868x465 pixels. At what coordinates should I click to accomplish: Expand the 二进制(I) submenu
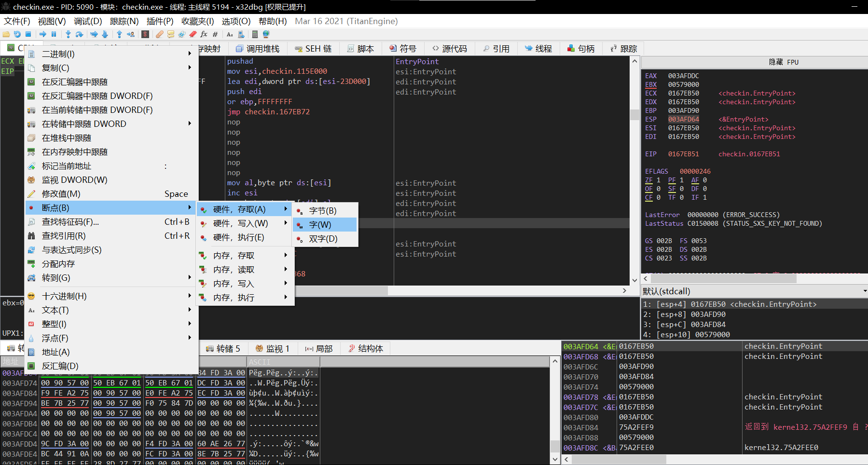pos(111,54)
